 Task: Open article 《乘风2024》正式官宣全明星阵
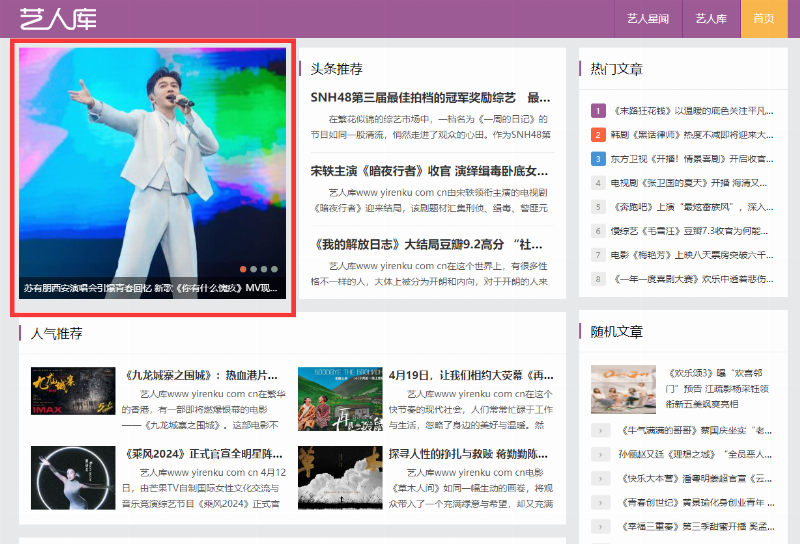click(x=202, y=454)
